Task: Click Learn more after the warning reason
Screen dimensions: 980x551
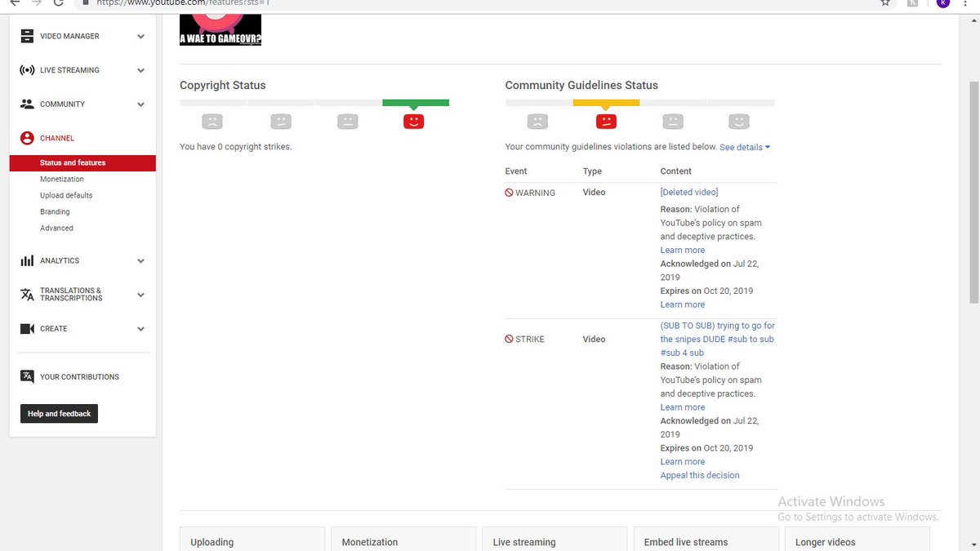Action: (683, 251)
